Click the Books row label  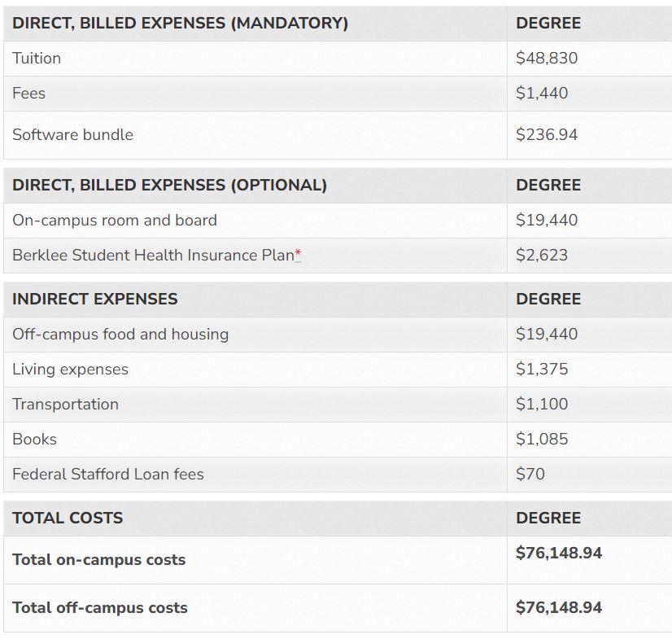pyautogui.click(x=34, y=440)
